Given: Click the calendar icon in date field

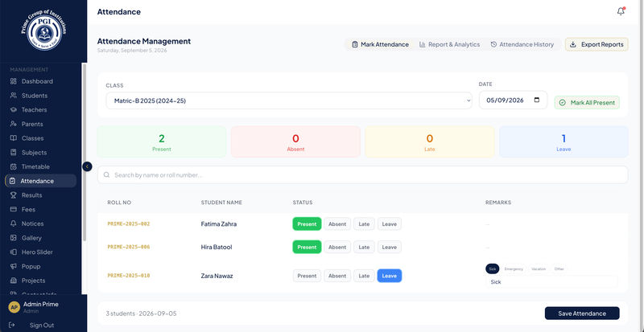Looking at the screenshot, I should click(x=536, y=100).
